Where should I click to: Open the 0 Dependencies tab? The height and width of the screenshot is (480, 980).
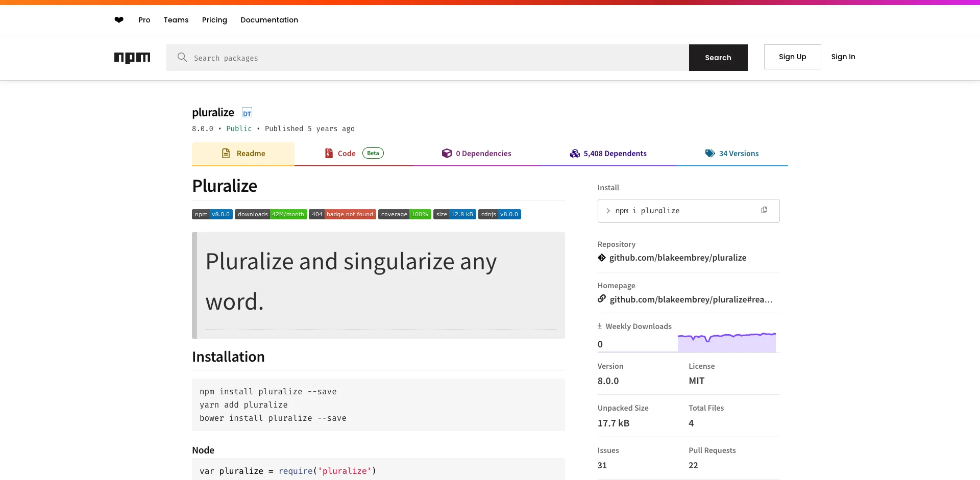coord(477,154)
